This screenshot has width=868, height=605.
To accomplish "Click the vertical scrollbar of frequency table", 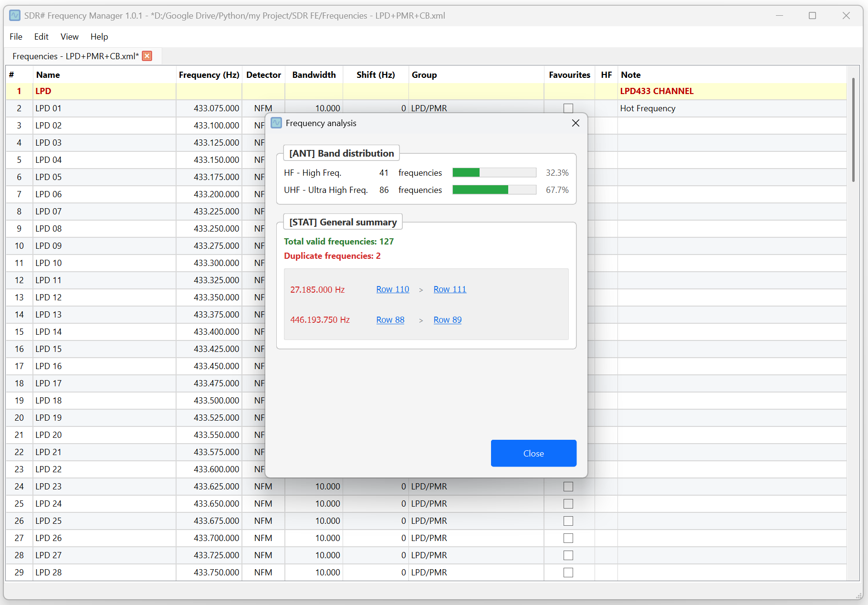I will 853,129.
